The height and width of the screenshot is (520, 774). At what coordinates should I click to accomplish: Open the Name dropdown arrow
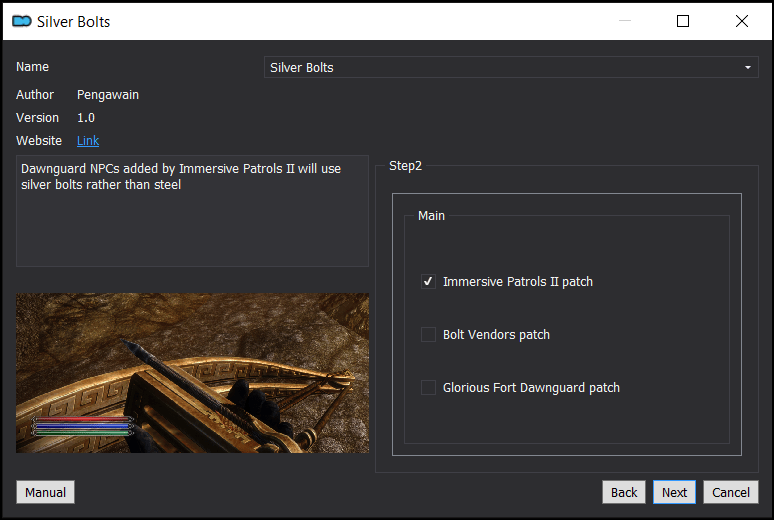pyautogui.click(x=747, y=67)
